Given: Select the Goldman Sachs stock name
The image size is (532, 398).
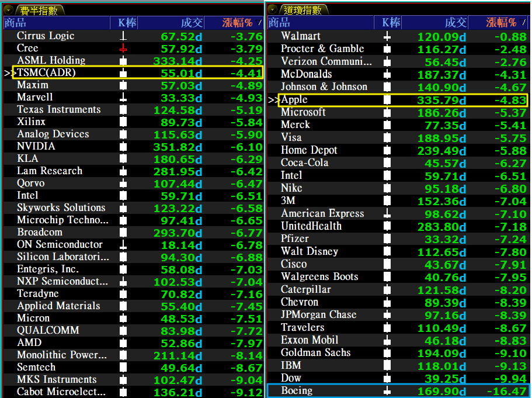Looking at the screenshot, I should pos(315,352).
